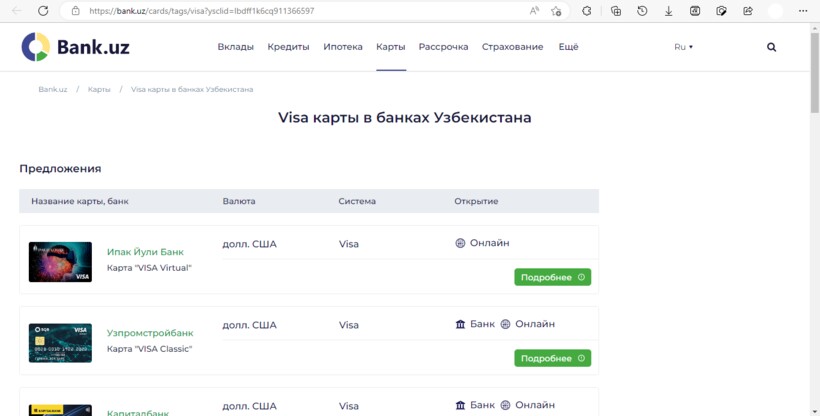Select the Ипотека navigation item
Image resolution: width=820 pixels, height=416 pixels.
click(343, 47)
